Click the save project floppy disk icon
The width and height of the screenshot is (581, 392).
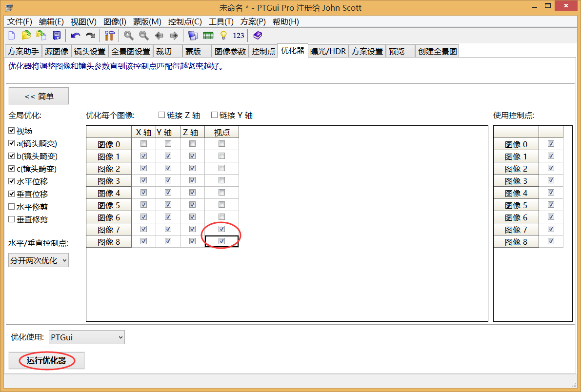pyautogui.click(x=57, y=35)
